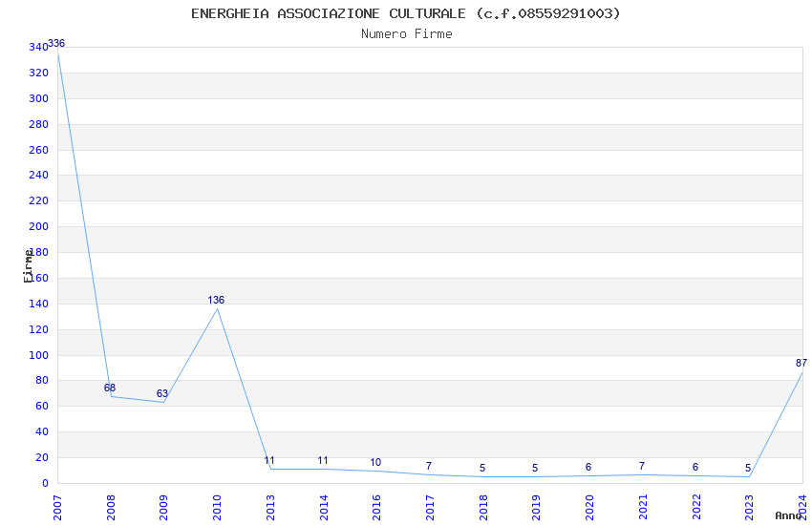Click x-axis year label 2013
Viewport: 812px width, 525px height.
click(270, 508)
